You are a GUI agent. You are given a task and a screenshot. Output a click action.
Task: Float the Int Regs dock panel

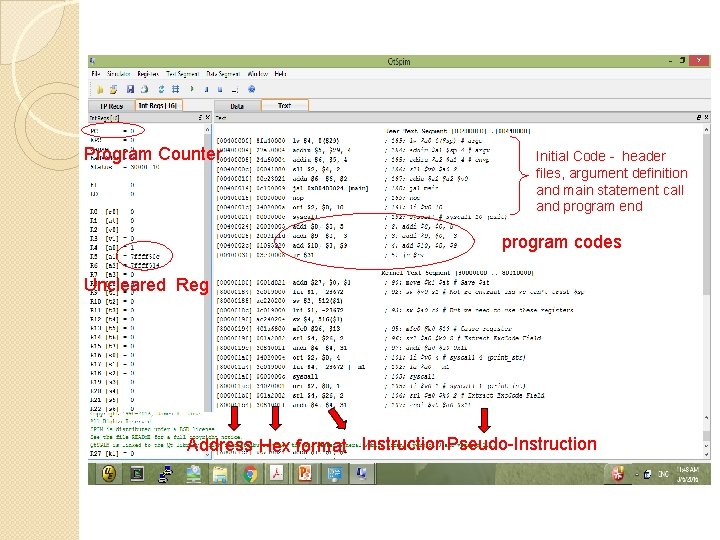[x=200, y=118]
